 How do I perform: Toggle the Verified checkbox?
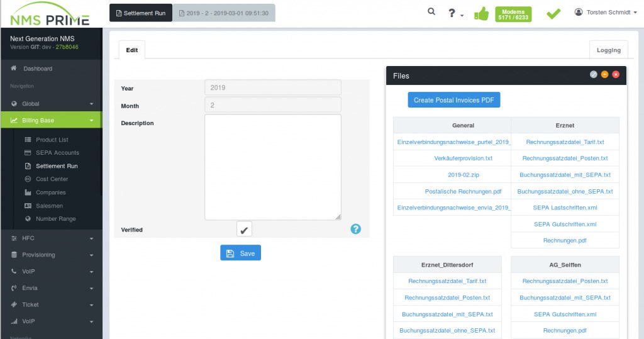pos(244,230)
